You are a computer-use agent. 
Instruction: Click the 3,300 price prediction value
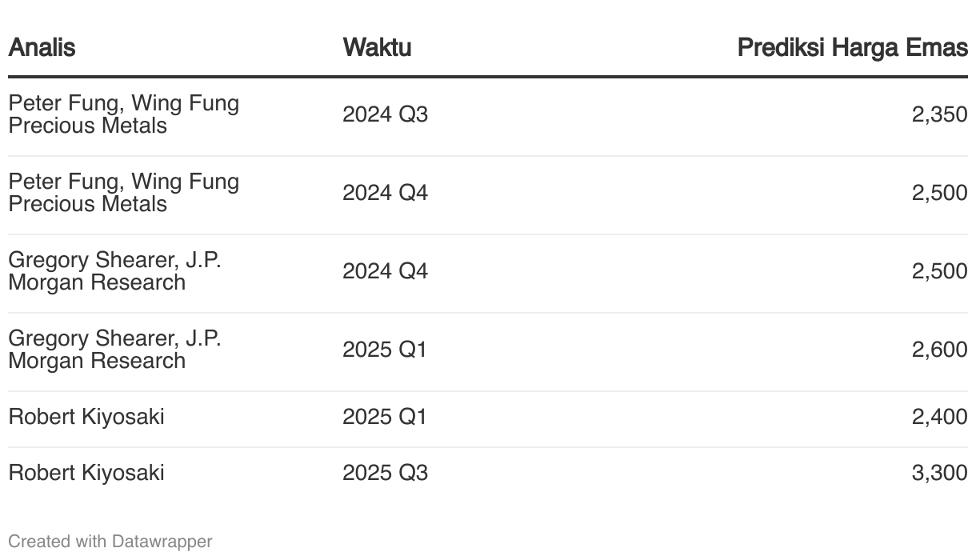[939, 473]
